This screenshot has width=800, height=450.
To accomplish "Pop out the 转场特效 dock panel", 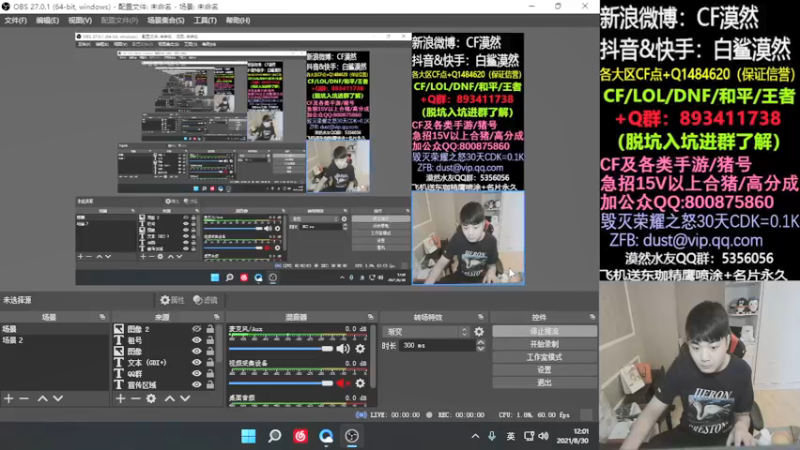I will (x=481, y=317).
